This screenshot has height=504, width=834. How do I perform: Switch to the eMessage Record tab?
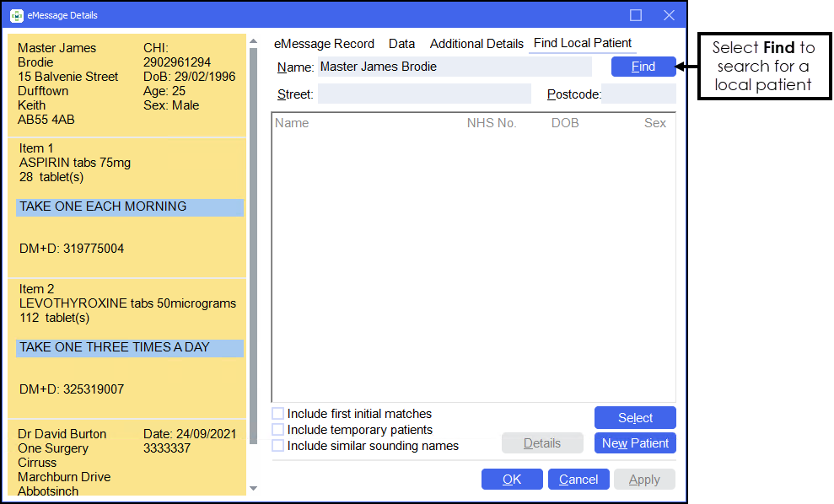[324, 44]
